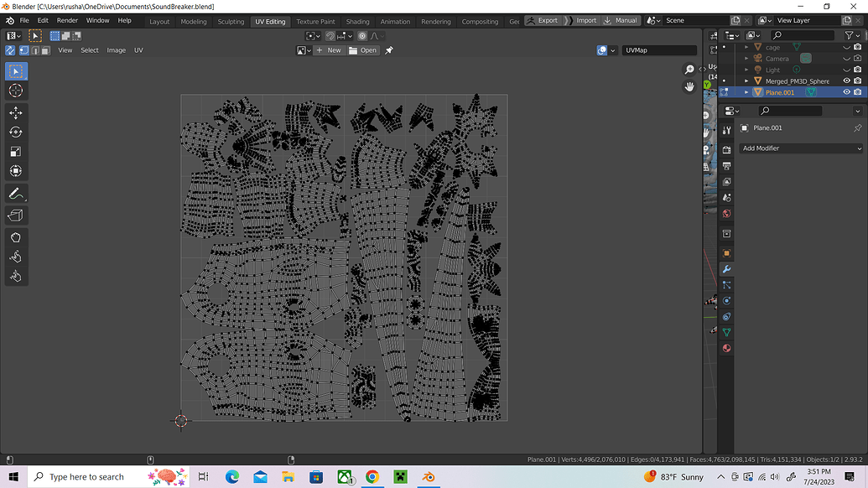This screenshot has height=488, width=868.
Task: Click the Manual button
Action: pos(621,20)
